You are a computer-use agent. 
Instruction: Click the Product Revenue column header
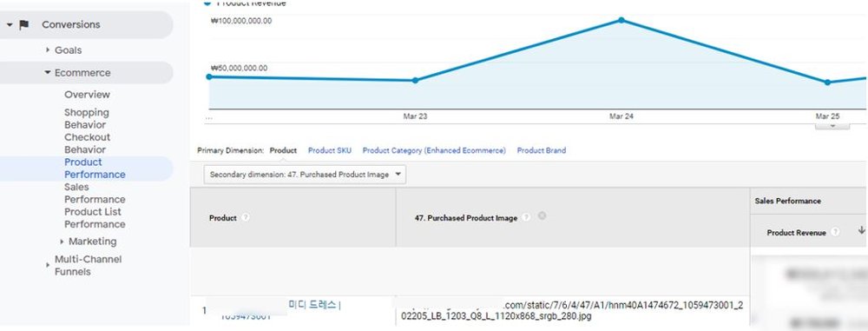(796, 233)
